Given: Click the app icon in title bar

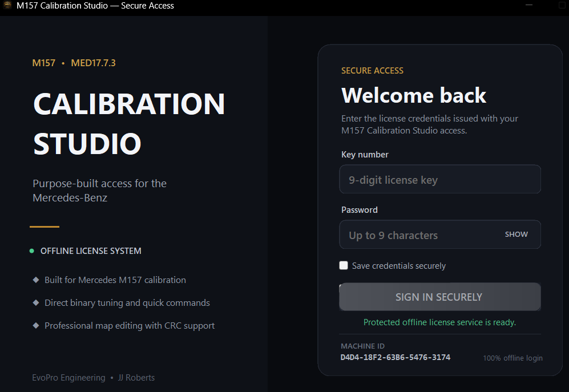Looking at the screenshot, I should pyautogui.click(x=7, y=6).
